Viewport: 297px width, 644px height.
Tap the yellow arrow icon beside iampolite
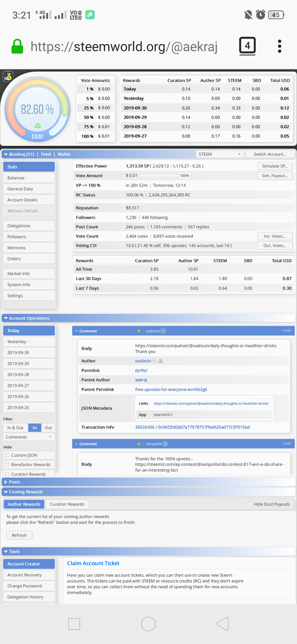coord(138,444)
